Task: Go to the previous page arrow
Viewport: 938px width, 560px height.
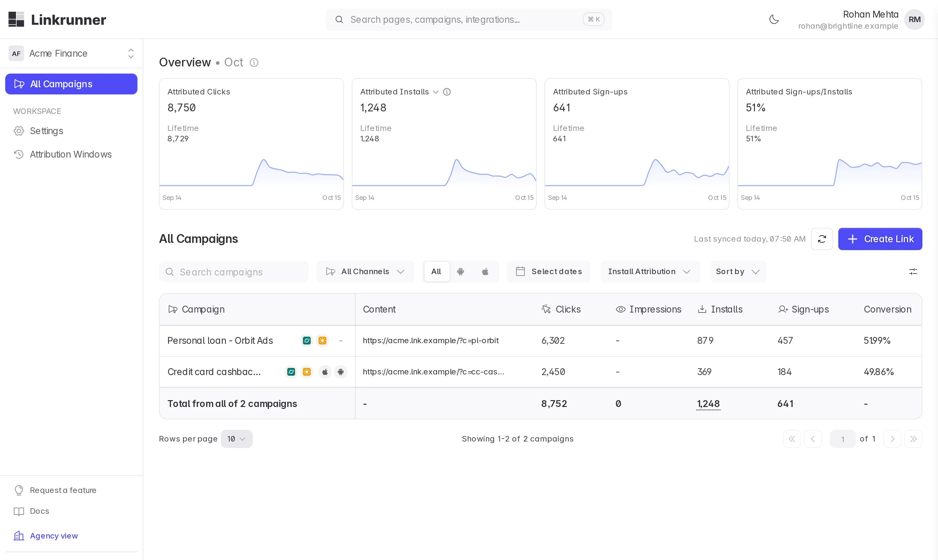Action: (813, 439)
